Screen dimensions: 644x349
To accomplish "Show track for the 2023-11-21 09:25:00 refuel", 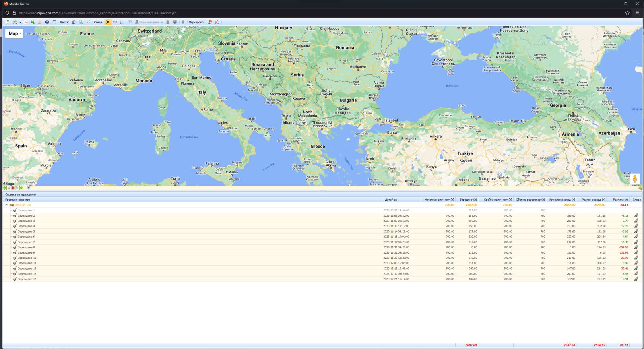I will [636, 252].
